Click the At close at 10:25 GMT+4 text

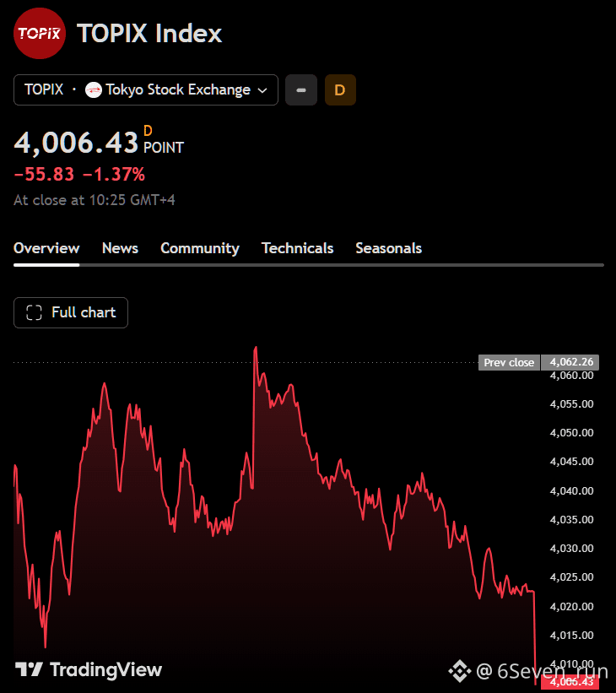[95, 200]
